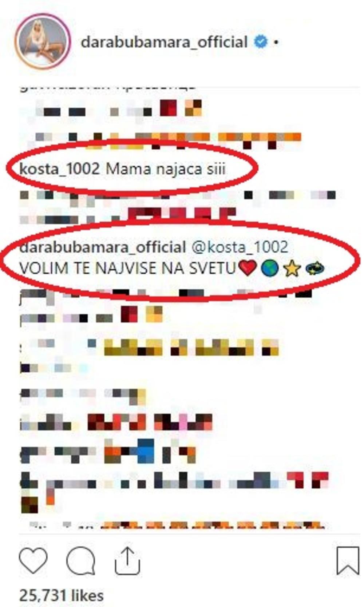Select the "VOLIM TE NAJVISE NA SVETU" text
This screenshot has width=364, height=607.
click(x=128, y=268)
